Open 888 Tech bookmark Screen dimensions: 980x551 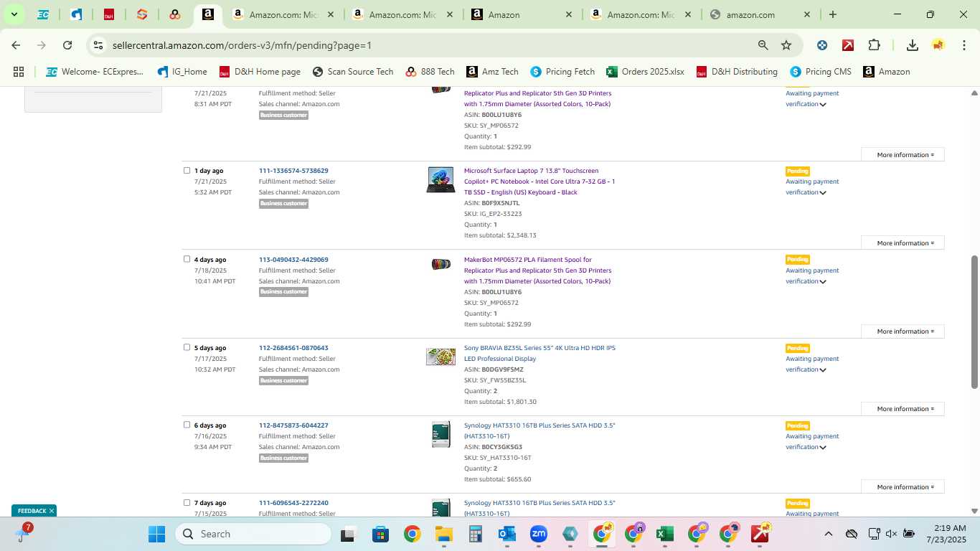pos(430,72)
